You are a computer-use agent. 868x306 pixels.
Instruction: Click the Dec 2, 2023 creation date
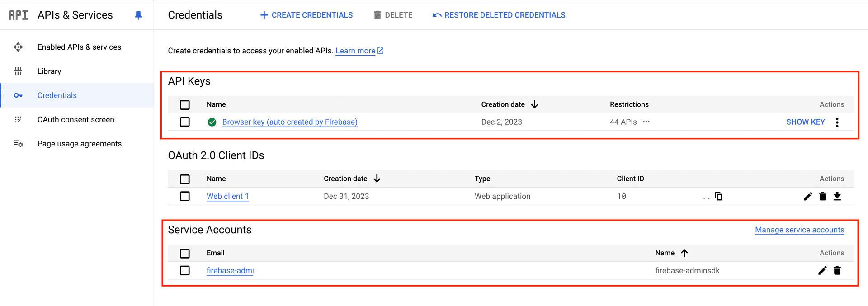(x=501, y=122)
